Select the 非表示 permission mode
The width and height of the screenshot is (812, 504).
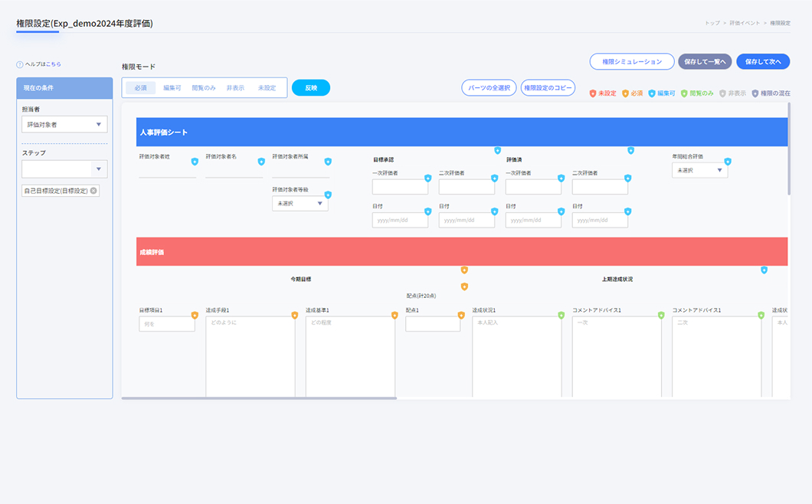[x=235, y=88]
